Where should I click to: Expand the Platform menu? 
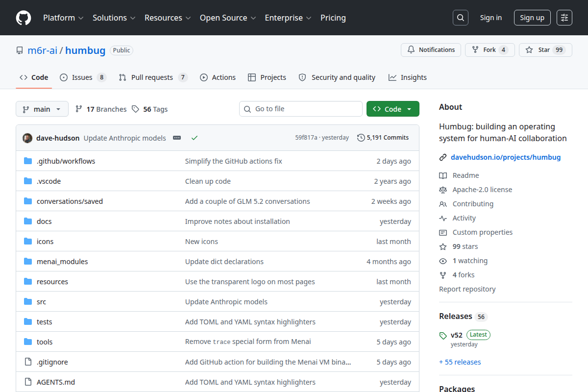coord(63,18)
